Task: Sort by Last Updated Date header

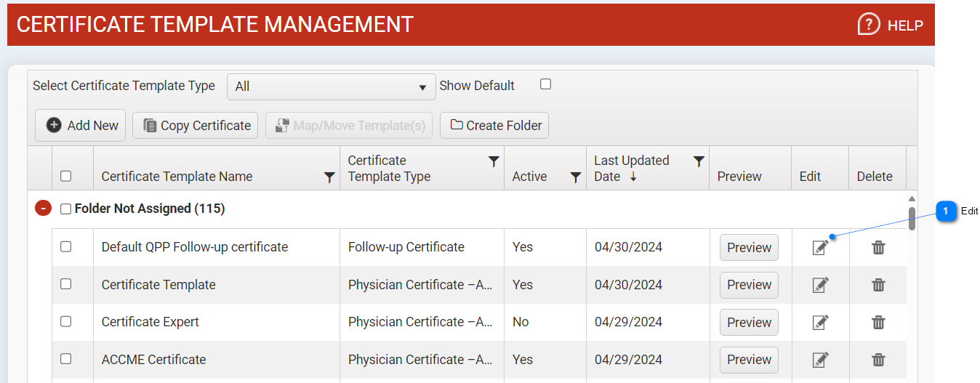Action: 631,169
